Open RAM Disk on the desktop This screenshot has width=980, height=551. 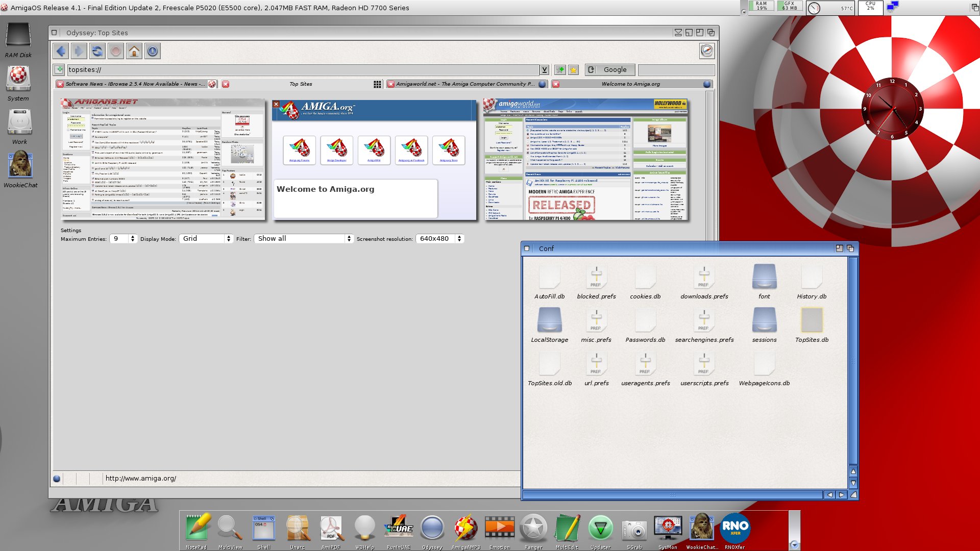tap(18, 40)
